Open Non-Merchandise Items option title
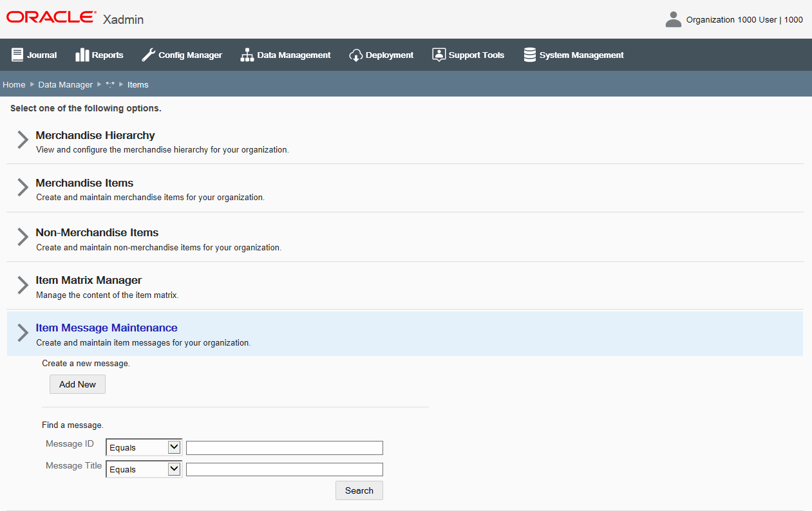This screenshot has width=812, height=511. pyautogui.click(x=97, y=233)
